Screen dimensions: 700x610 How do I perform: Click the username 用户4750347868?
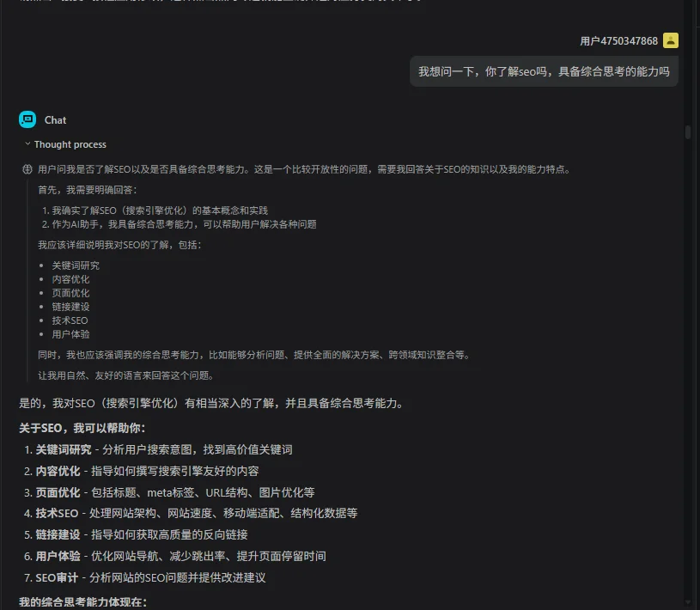point(618,41)
